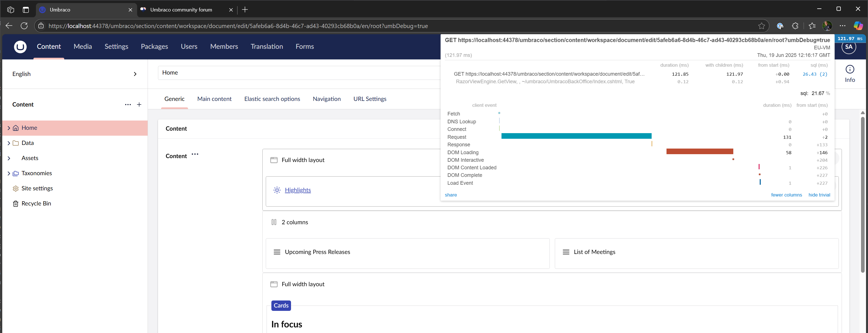Click the Home document name field

pos(299,73)
